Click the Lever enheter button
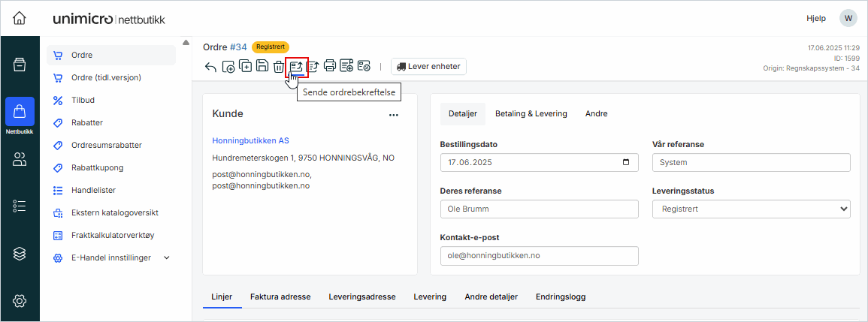The image size is (868, 322). 428,66
